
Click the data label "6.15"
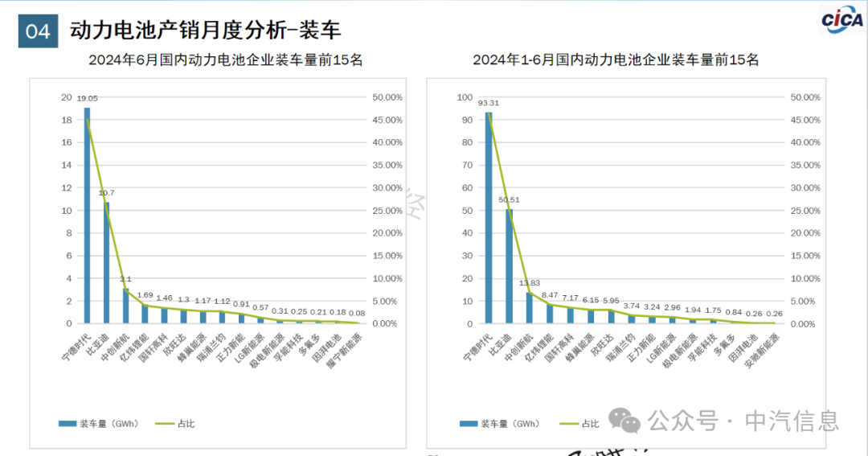tap(591, 300)
